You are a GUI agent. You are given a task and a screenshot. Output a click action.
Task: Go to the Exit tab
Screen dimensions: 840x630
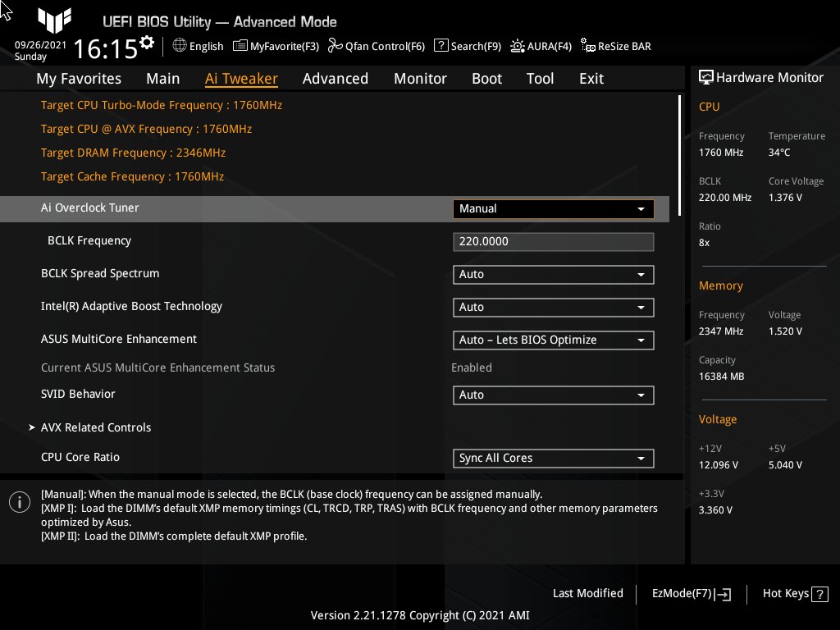[x=591, y=79]
